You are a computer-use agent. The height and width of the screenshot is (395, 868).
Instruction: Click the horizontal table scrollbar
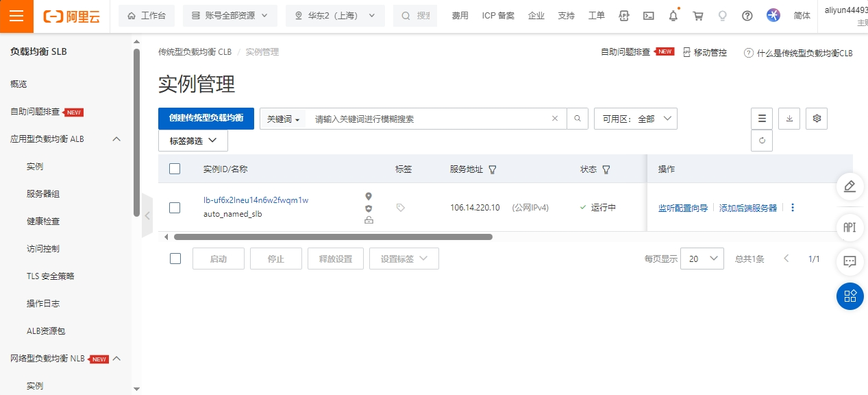click(x=333, y=237)
